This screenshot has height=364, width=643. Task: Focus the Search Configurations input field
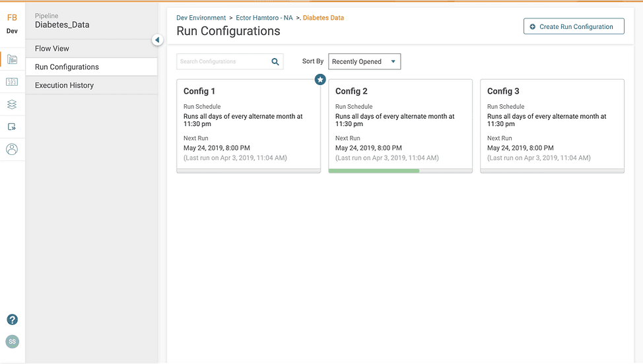click(222, 62)
